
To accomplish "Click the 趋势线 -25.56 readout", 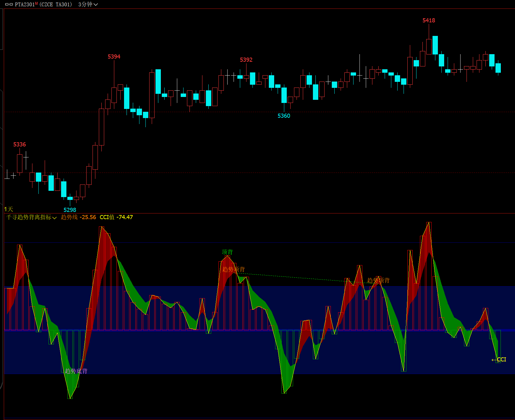I will 78,217.
